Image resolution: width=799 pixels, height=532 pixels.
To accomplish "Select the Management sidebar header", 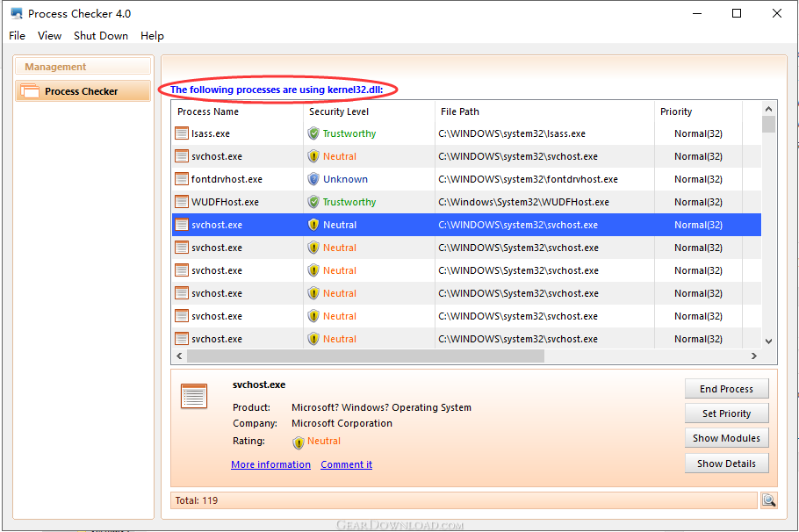I will 83,67.
